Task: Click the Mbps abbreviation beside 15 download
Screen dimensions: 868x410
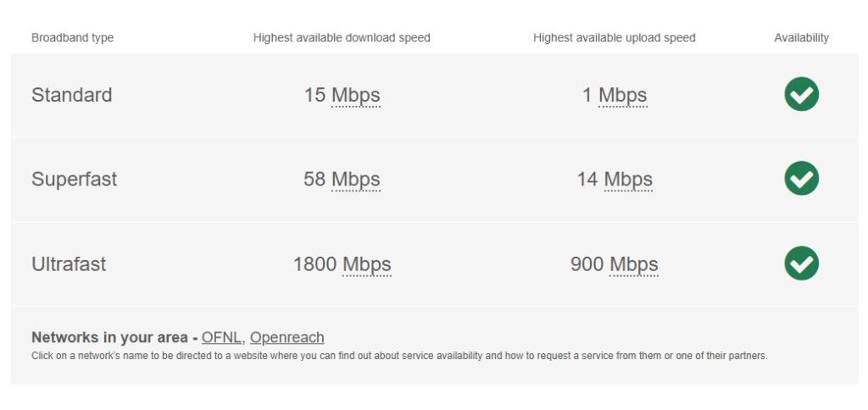Action: [x=355, y=95]
